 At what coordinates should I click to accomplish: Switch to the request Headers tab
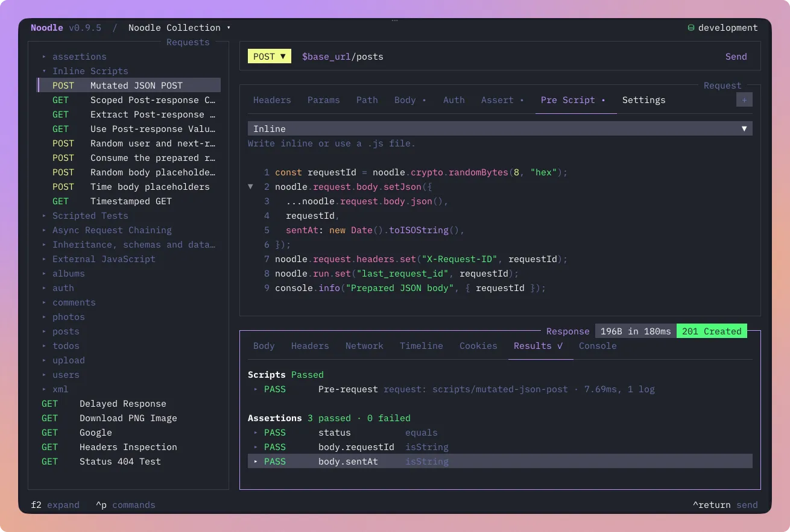[x=272, y=100]
